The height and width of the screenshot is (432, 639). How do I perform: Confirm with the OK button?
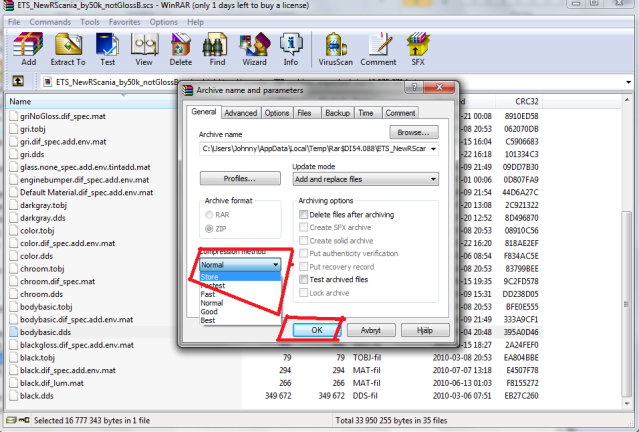tap(317, 330)
